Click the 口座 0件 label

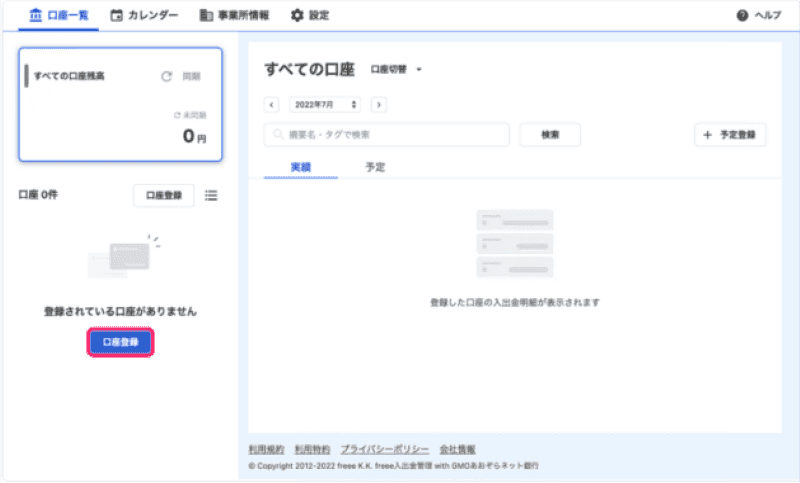pos(38,195)
